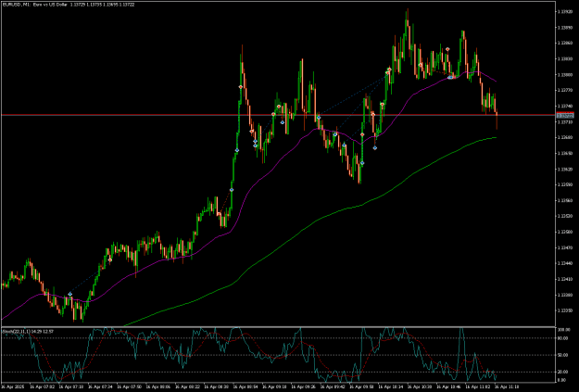Click the '16 Apr 2025' time axis label
The image size is (579, 392).
tap(12, 386)
